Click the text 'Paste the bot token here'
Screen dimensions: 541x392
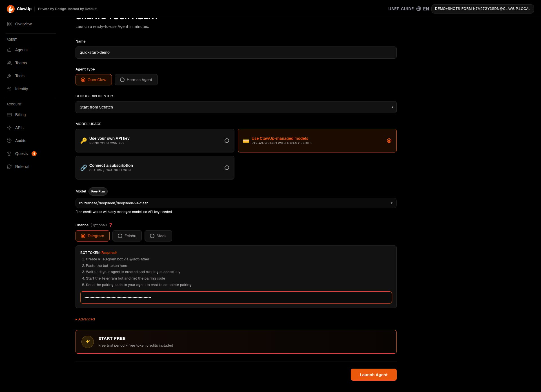107,266
